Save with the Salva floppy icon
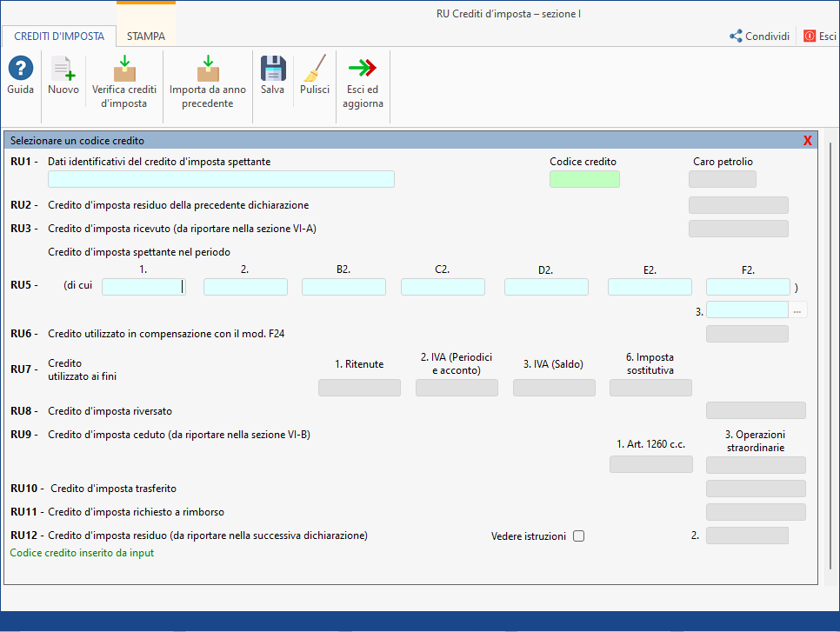Image resolution: width=840 pixels, height=632 pixels. pyautogui.click(x=273, y=69)
